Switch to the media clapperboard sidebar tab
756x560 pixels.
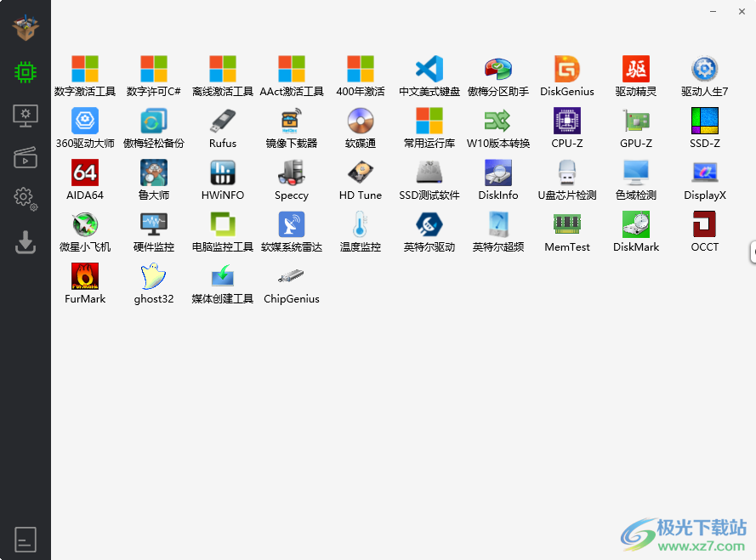(26, 157)
